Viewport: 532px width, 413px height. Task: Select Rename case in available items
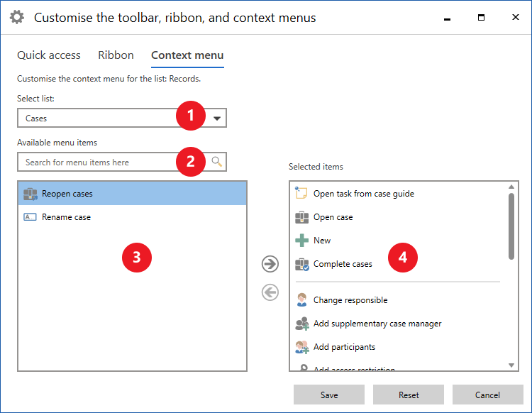point(133,217)
